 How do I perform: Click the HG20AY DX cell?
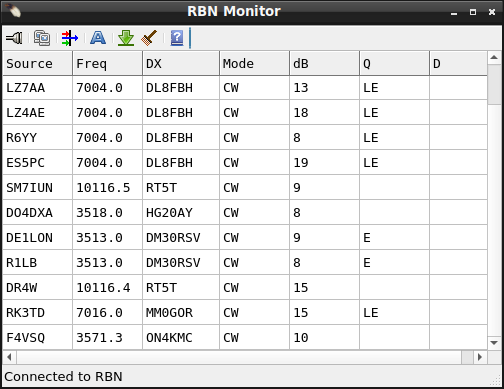pos(181,213)
